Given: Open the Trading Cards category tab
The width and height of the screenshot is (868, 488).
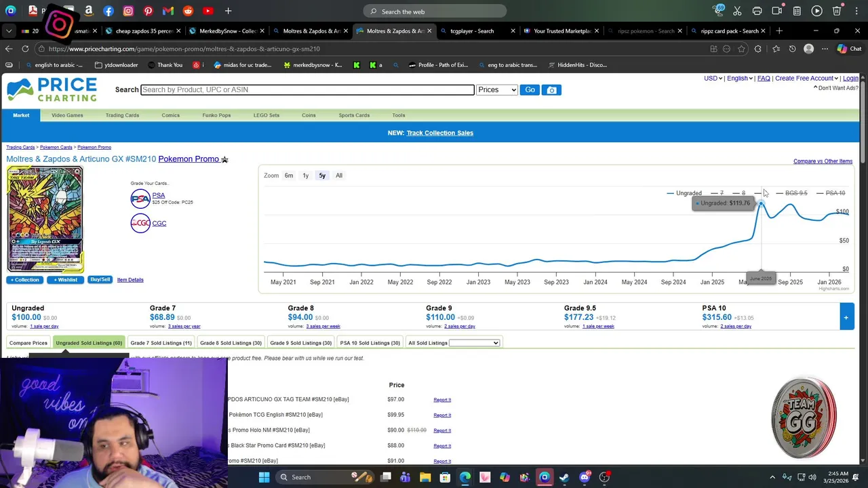Looking at the screenshot, I should tap(122, 115).
